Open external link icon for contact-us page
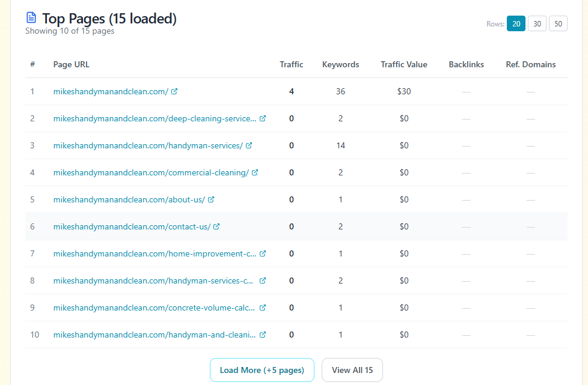This screenshot has width=588, height=385. 216,227
